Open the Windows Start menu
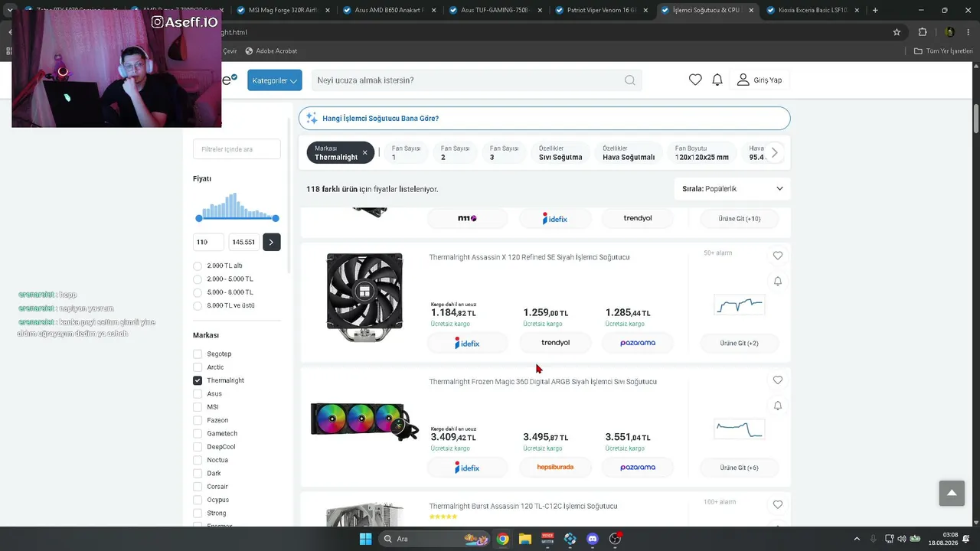 (365, 539)
